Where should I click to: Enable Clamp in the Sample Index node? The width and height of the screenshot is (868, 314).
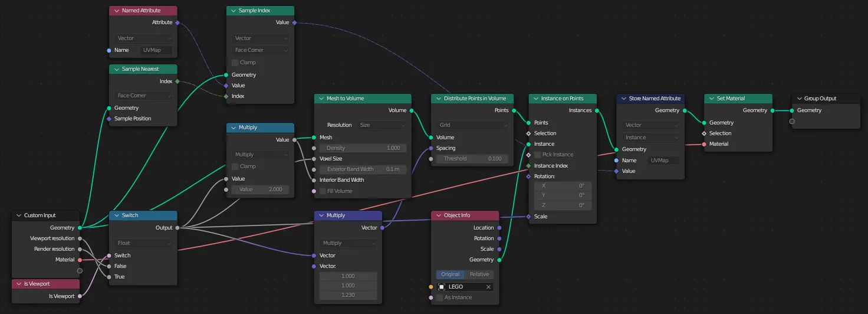[235, 63]
